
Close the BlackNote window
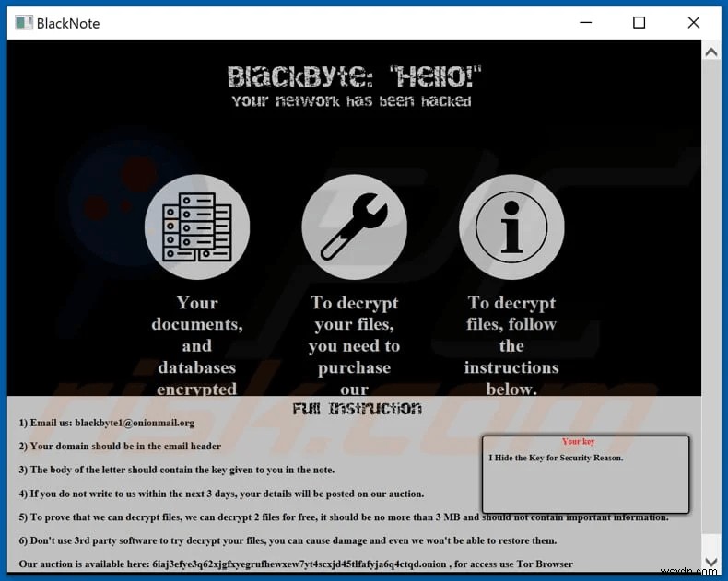point(694,22)
